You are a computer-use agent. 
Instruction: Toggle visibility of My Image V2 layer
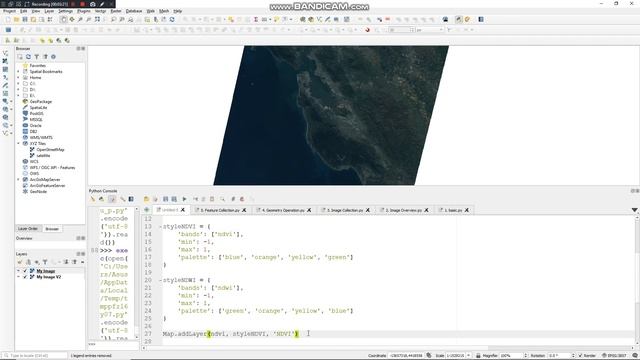(x=25, y=277)
